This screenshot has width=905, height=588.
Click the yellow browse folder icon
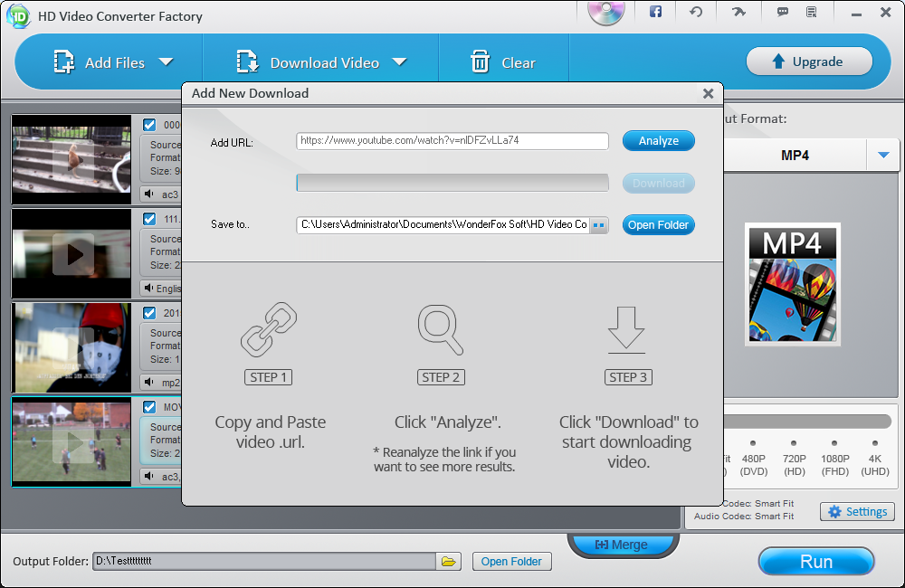pos(449,561)
